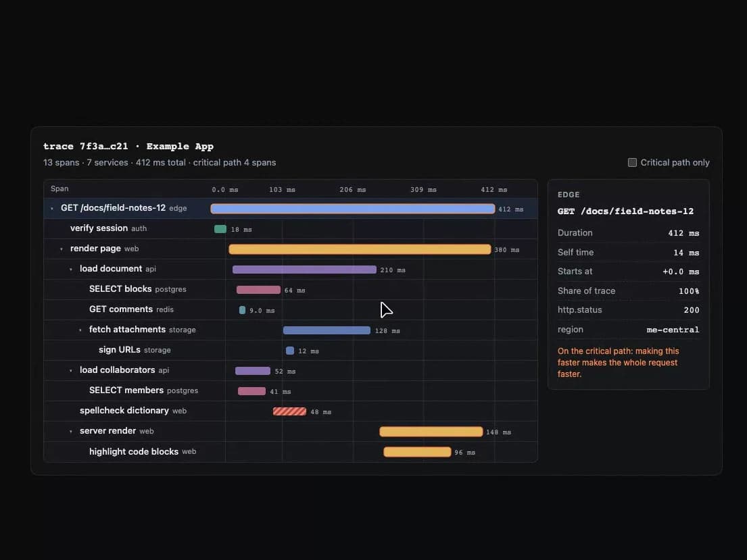Click the trace 7f3a…c21 title
Image resolution: width=747 pixels, height=560 pixels.
[128, 146]
